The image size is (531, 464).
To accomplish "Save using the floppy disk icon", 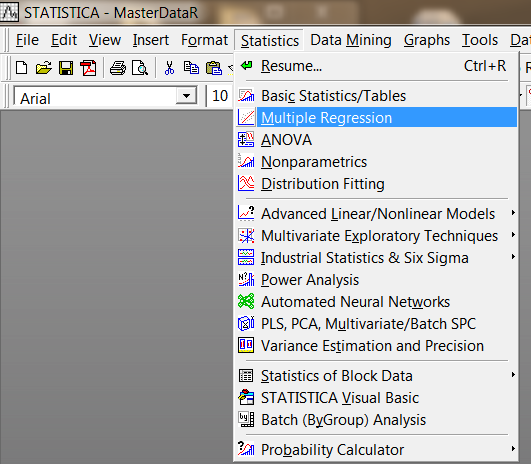I will click(66, 68).
